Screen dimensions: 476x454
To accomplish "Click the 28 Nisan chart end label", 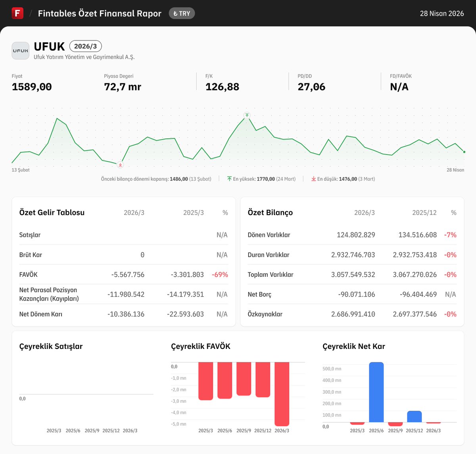I will 455,170.
